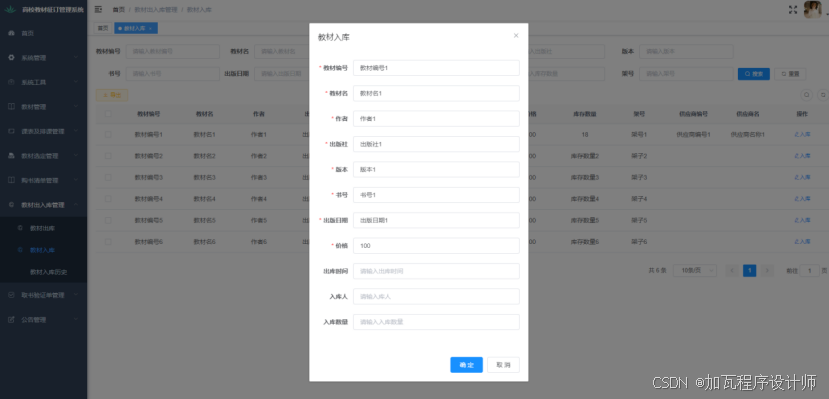Click the 入库 link for 架子3 row
This screenshot has height=399, width=829.
(x=802, y=178)
